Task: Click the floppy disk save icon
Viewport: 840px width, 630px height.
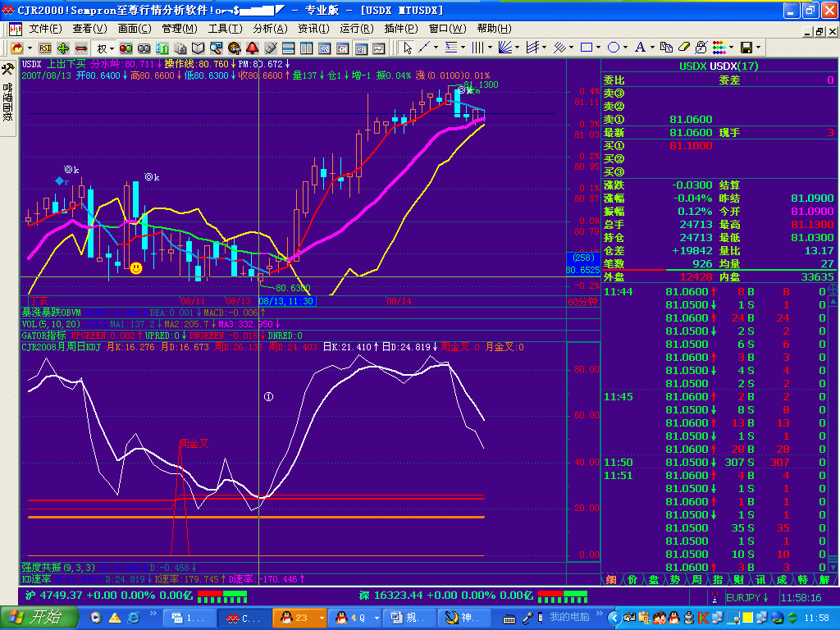Action: pos(746,48)
